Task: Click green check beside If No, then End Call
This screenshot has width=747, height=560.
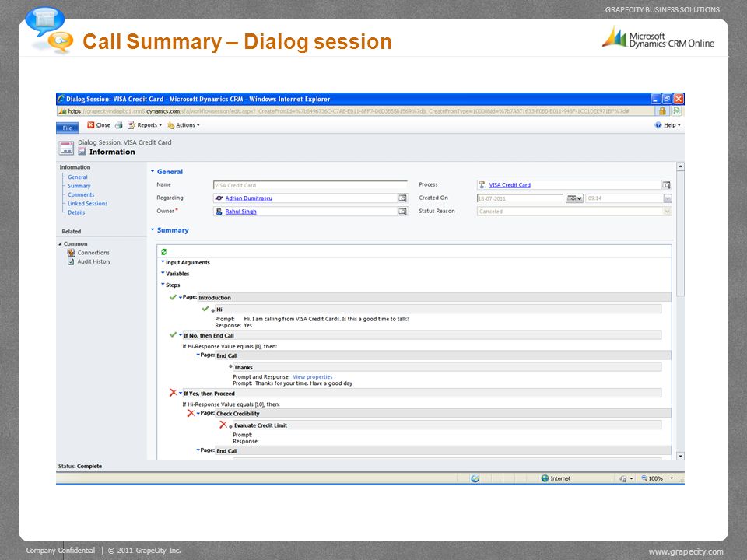Action: click(173, 334)
